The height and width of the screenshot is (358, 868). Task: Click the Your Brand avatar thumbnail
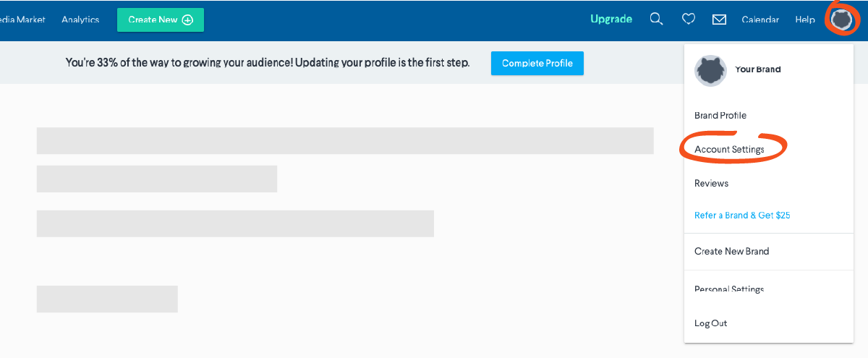[x=710, y=70]
